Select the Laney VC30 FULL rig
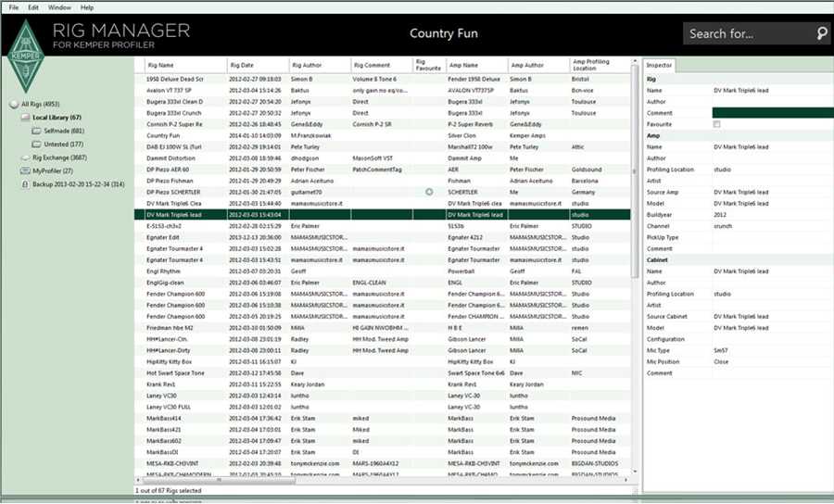 [383, 407]
